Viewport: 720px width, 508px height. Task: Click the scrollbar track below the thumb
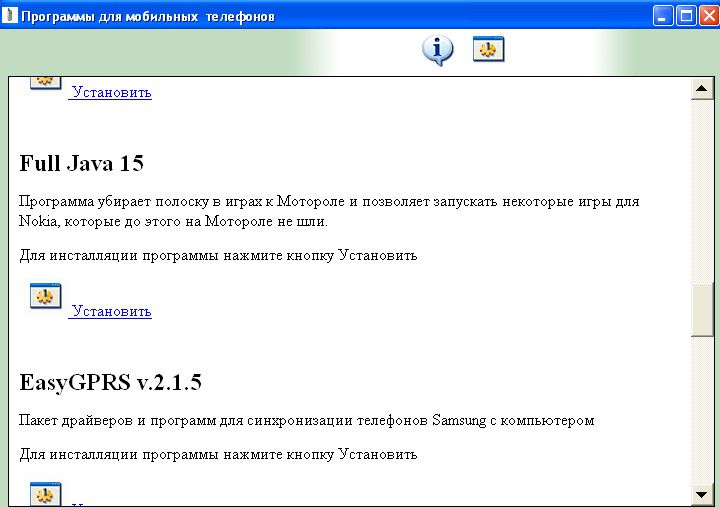(702, 420)
